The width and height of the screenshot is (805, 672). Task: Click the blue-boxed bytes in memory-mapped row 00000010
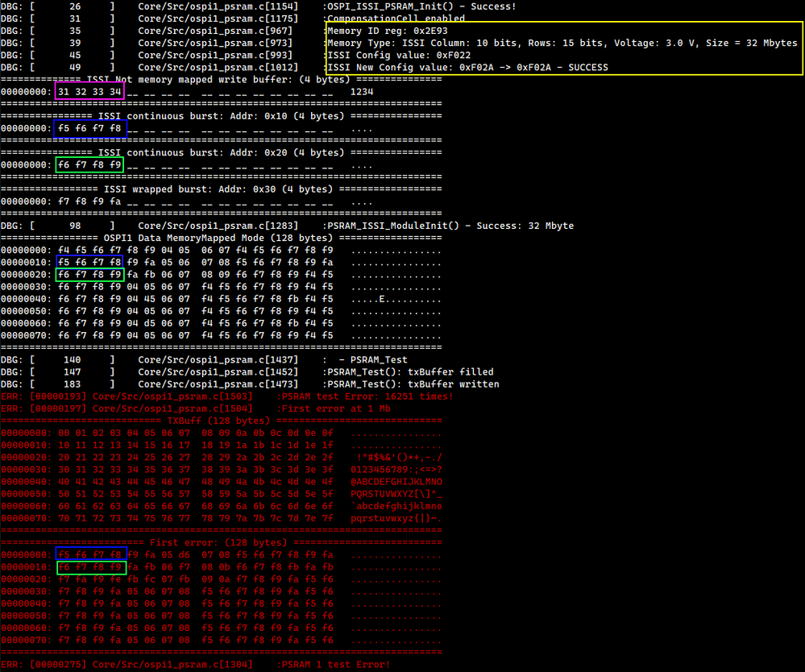(x=89, y=262)
